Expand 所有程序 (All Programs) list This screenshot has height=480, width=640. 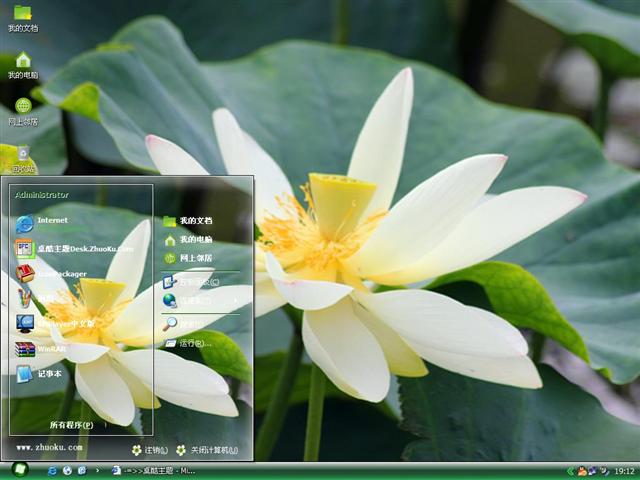pos(72,425)
